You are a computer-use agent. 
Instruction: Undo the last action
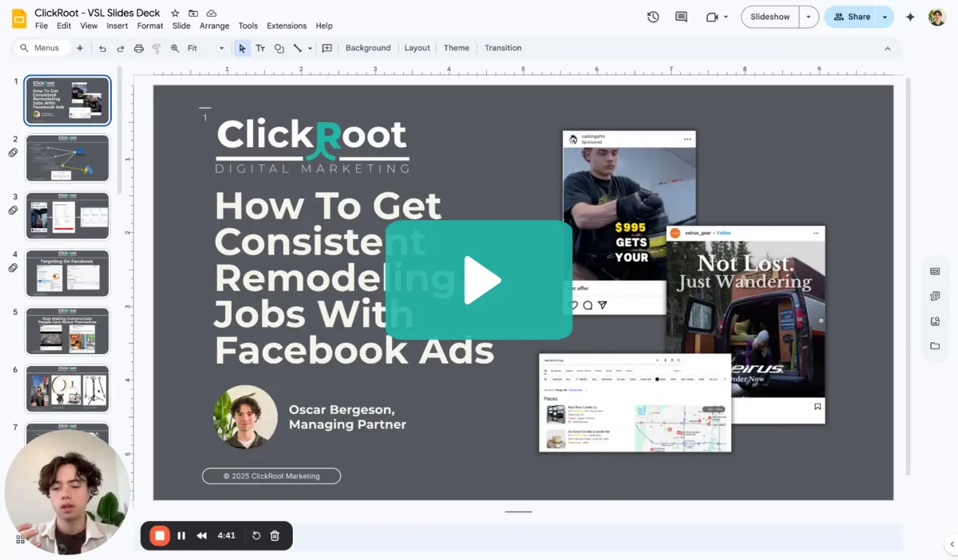tap(102, 48)
